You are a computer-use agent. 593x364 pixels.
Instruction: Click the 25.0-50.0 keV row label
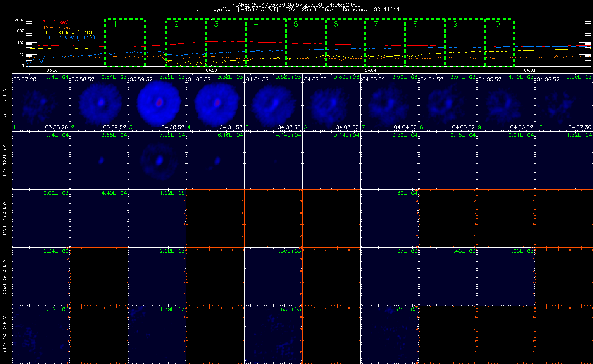[x=5, y=276]
